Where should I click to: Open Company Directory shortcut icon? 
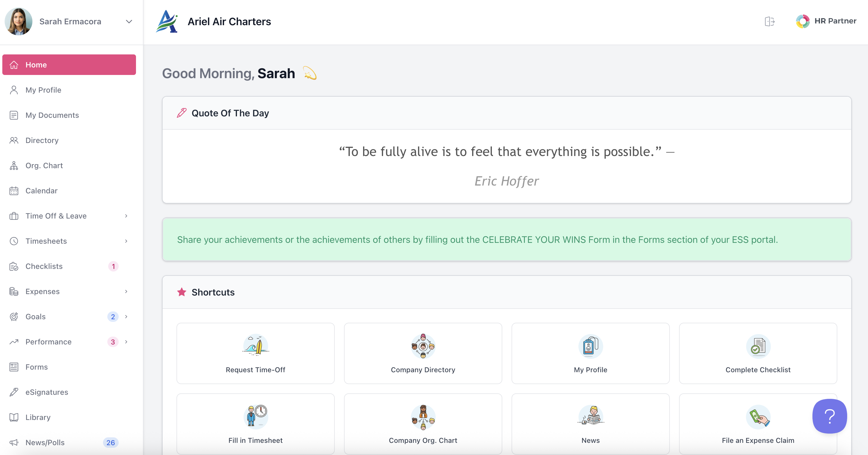423,346
